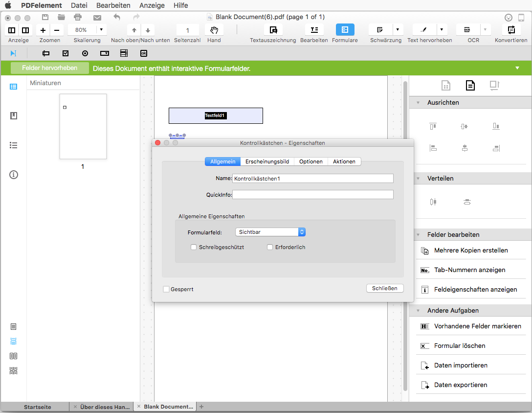
Task: Click the Formulare toolbar button
Action: tap(345, 30)
